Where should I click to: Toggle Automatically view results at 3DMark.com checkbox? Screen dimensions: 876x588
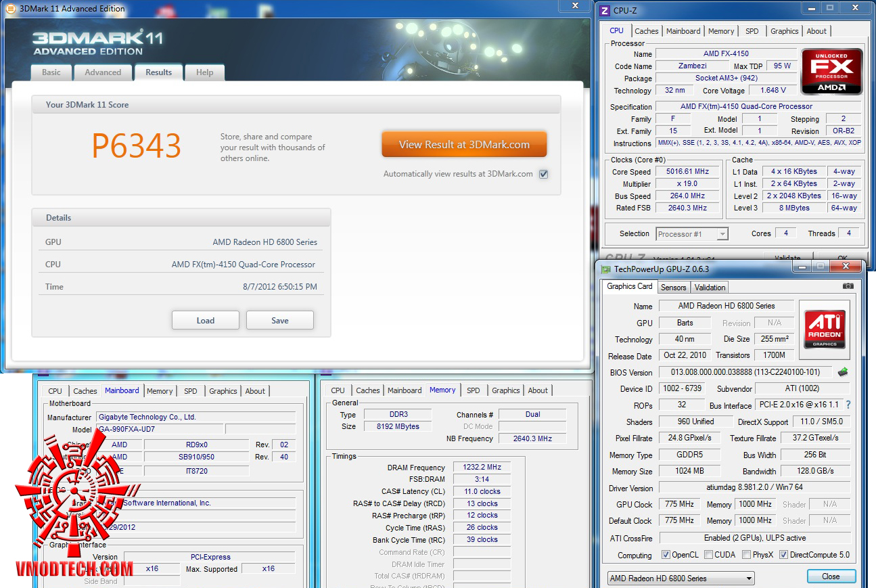tap(543, 174)
